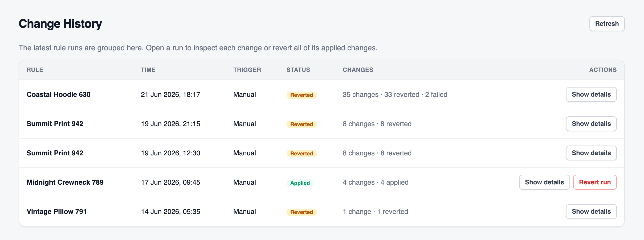Show details for Vintage Pillow 791 run
The height and width of the screenshot is (240, 644).
coord(591,212)
